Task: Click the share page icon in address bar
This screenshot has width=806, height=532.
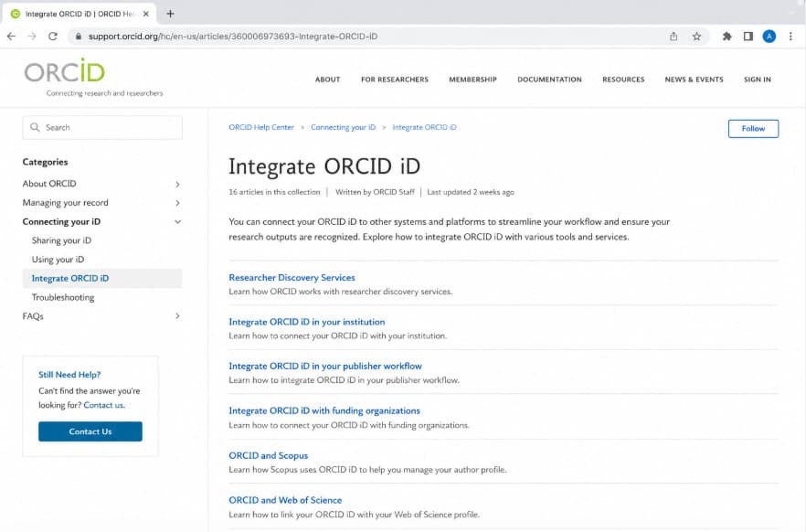Action: (673, 37)
